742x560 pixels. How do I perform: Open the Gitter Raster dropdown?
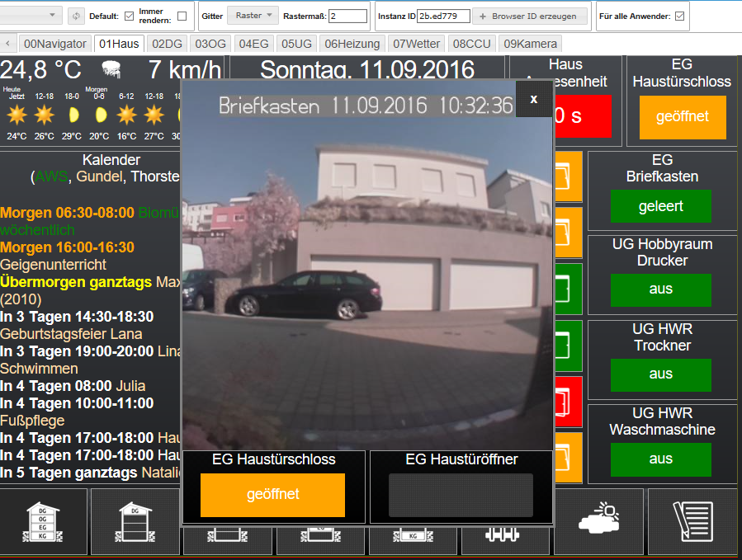253,16
